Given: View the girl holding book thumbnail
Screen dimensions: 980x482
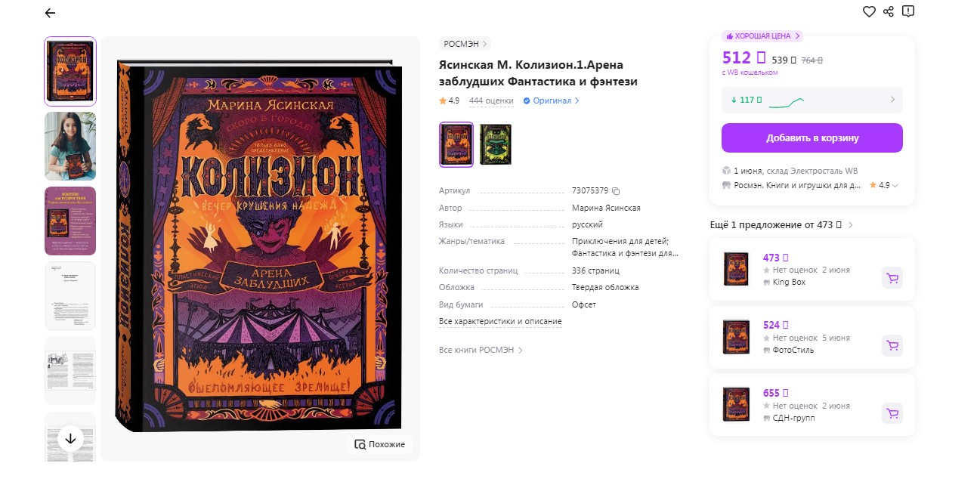Looking at the screenshot, I should (70, 146).
